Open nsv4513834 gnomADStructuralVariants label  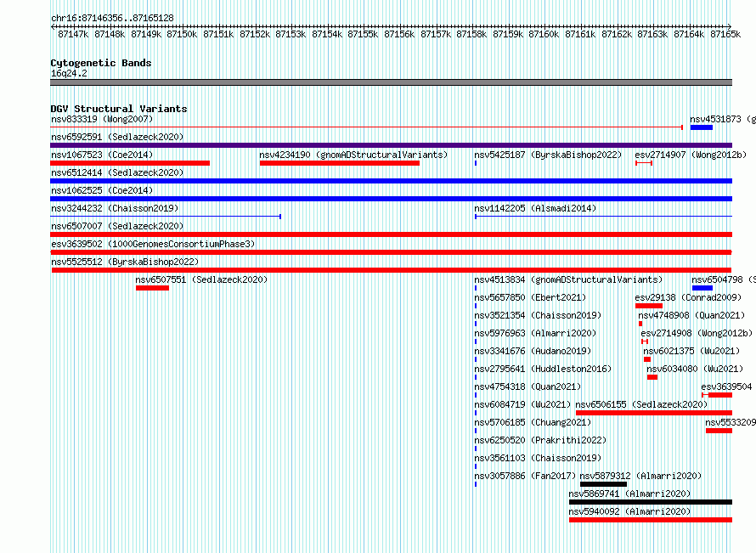tap(568, 279)
